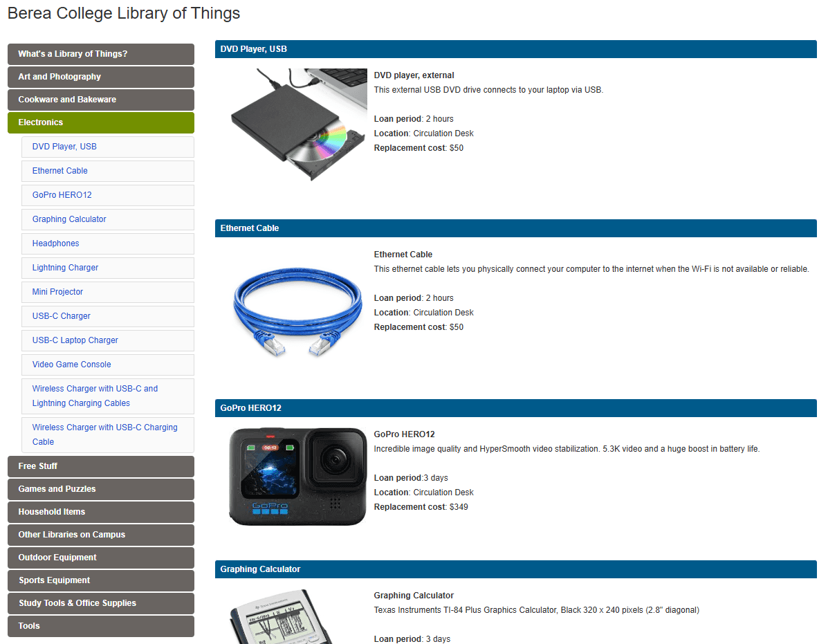Expand the Games and Puzzles category
Image resolution: width=837 pixels, height=644 pixels.
(101, 489)
